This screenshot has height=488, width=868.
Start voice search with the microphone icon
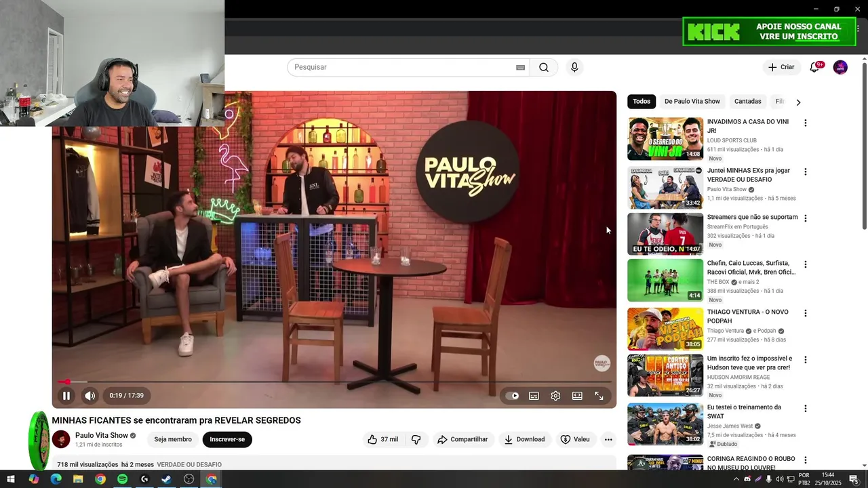click(x=574, y=67)
